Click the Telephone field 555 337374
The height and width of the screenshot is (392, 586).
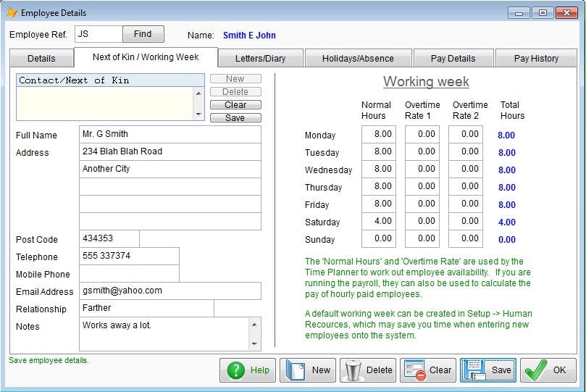coord(129,256)
